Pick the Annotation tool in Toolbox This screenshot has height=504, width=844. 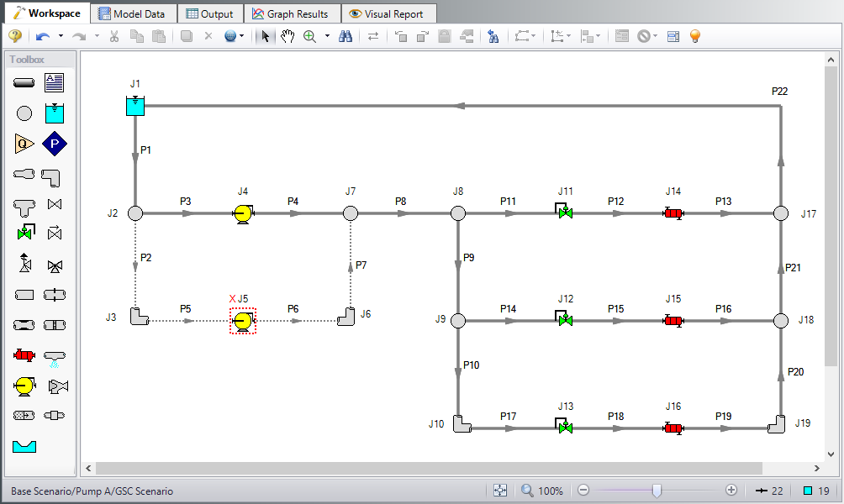coord(55,82)
